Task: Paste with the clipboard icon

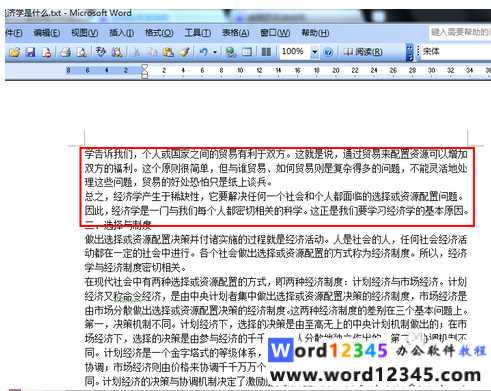Action: coord(168,52)
